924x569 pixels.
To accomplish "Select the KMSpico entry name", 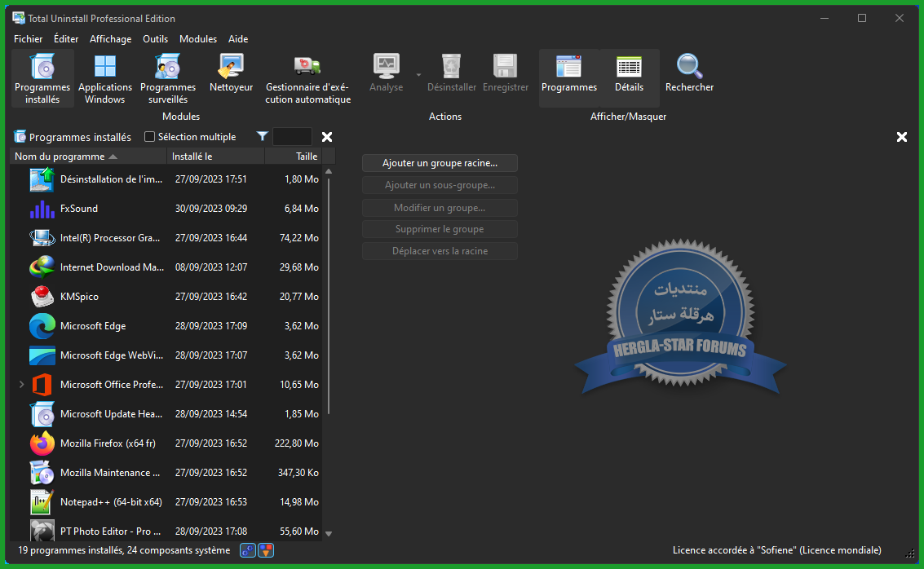I will click(79, 296).
